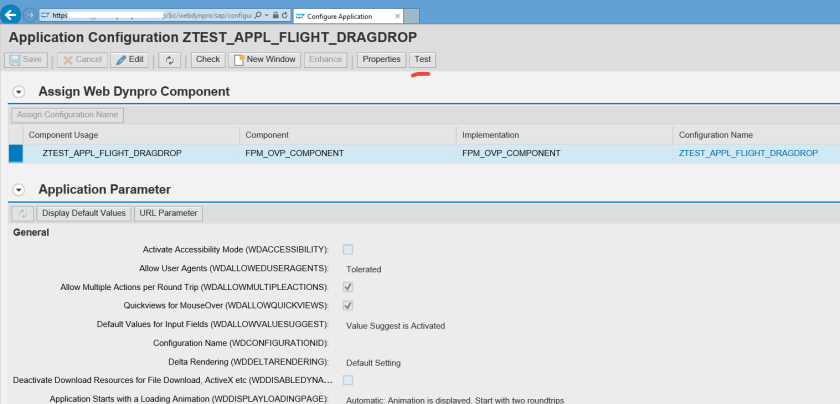Click FPM_OVP_COMPONENT in Implementation column
The image size is (840, 404).
pyautogui.click(x=511, y=153)
